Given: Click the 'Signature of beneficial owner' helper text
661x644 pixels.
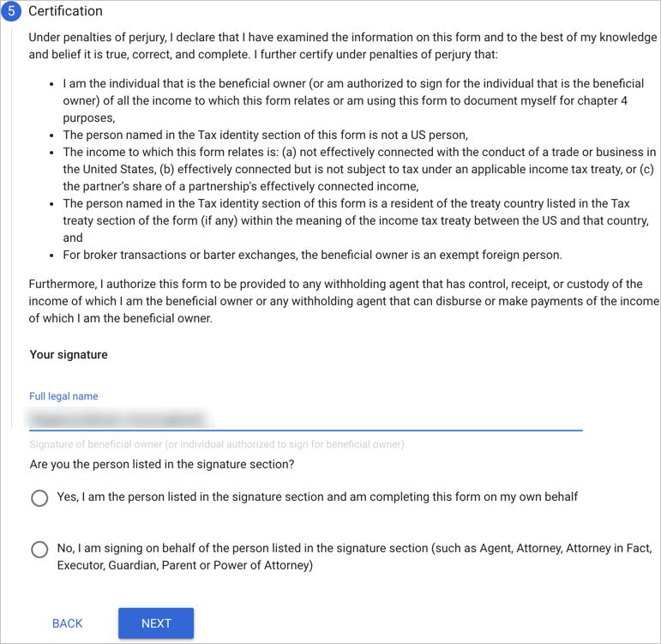Looking at the screenshot, I should coord(217,444).
